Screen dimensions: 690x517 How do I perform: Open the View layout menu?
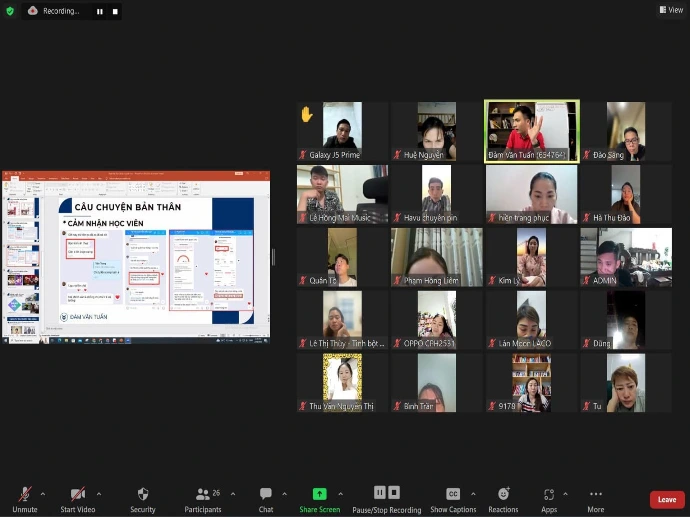pos(671,10)
